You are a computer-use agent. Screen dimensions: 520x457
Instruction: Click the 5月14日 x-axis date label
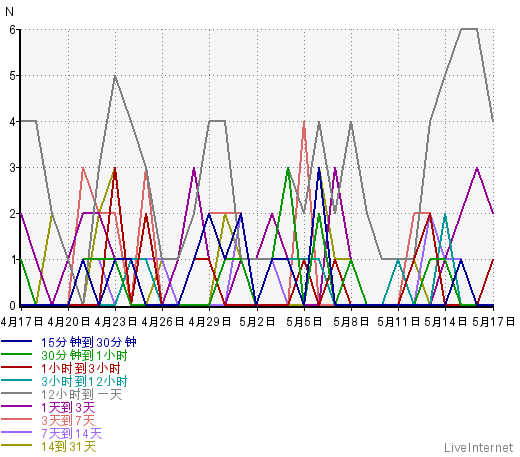445,322
